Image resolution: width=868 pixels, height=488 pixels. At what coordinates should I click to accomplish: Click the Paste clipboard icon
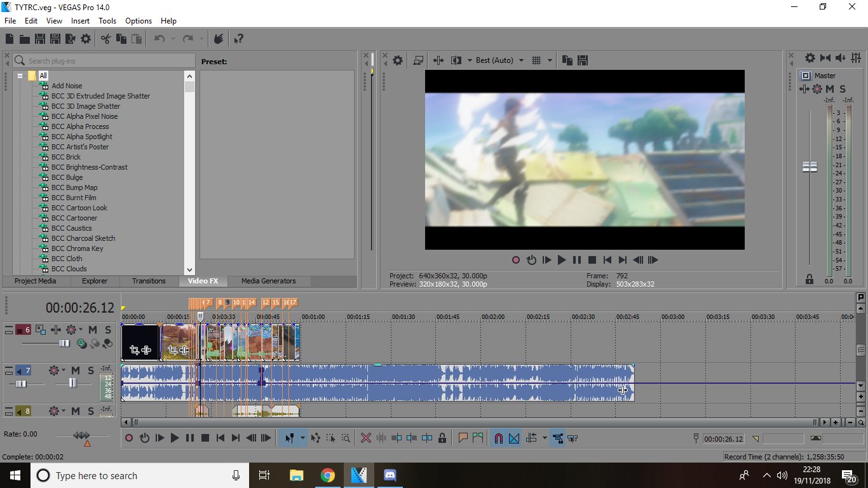click(x=137, y=39)
